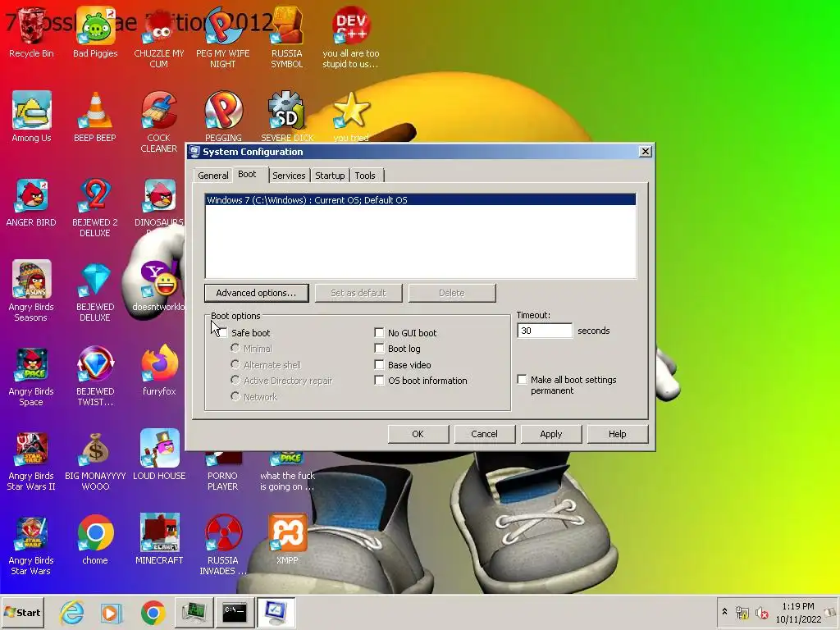Viewport: 840px width, 630px height.
Task: Enable the Safe boot checkbox
Action: pos(222,333)
